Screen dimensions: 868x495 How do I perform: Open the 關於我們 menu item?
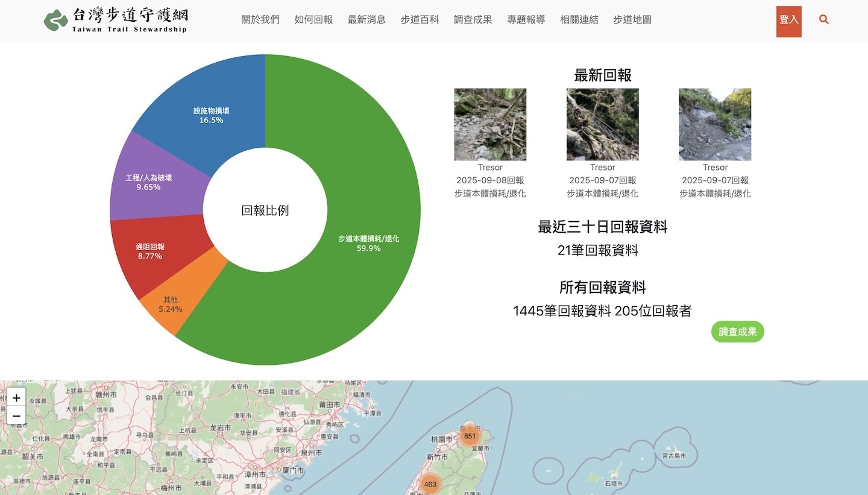pyautogui.click(x=260, y=19)
